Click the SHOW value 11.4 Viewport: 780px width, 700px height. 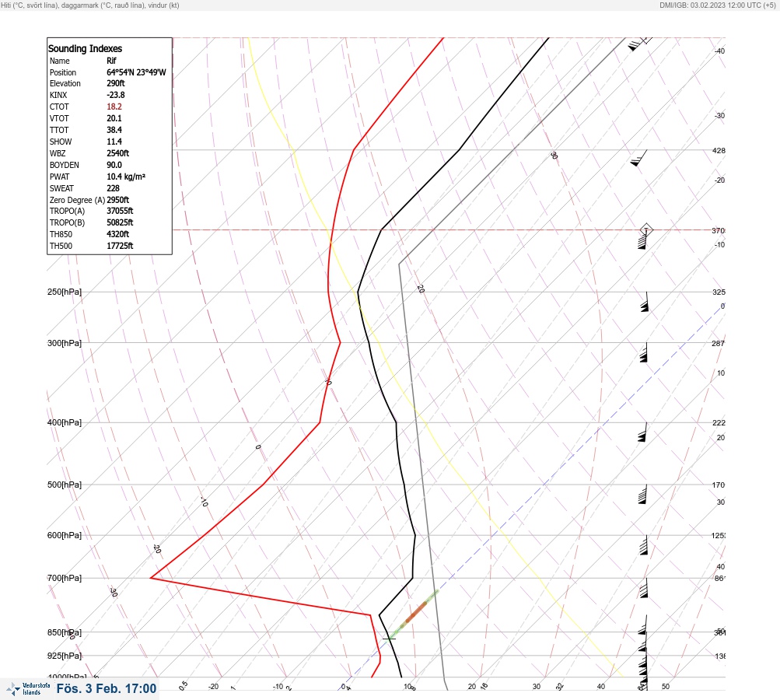coord(114,142)
